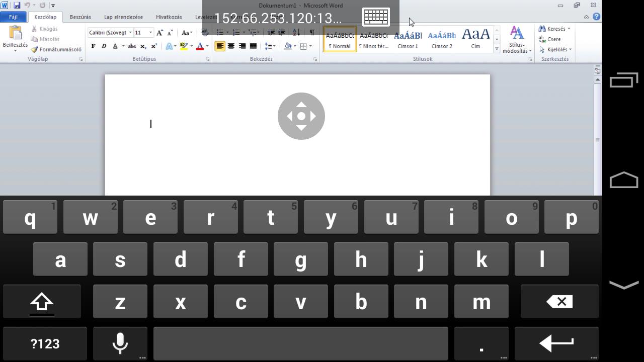Click the Save icon in quick access toolbar
Screen dimensions: 644x362
(17, 6)
